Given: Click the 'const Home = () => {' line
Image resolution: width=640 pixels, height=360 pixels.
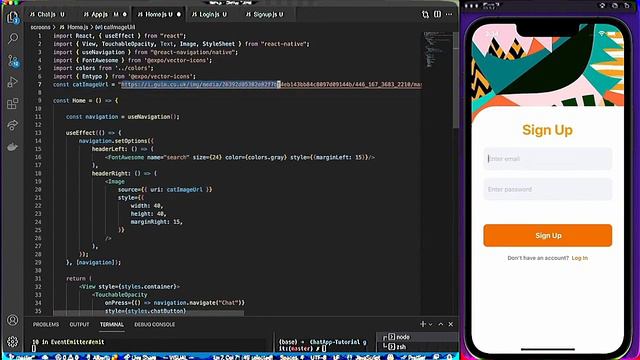Looking at the screenshot, I should (85, 100).
